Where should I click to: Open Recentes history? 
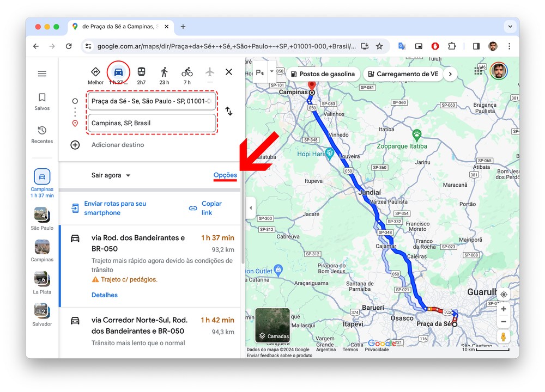click(x=42, y=134)
